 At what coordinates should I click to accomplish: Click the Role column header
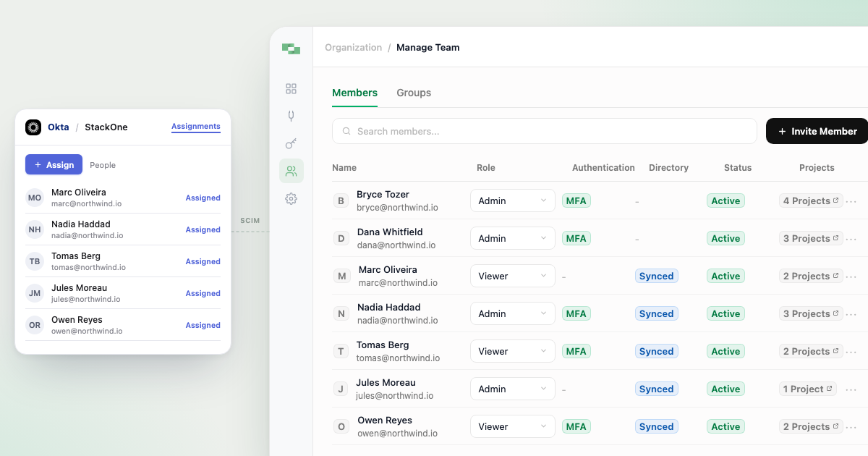486,168
